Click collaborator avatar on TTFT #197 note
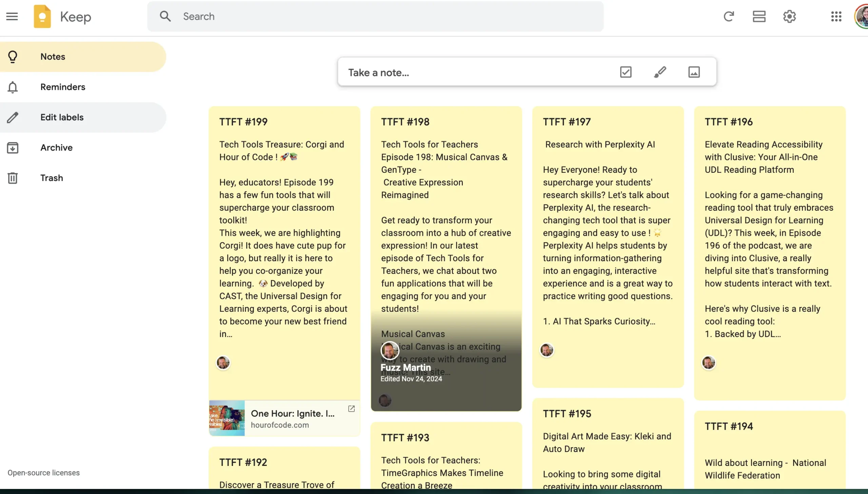This screenshot has width=868, height=494. tap(547, 350)
